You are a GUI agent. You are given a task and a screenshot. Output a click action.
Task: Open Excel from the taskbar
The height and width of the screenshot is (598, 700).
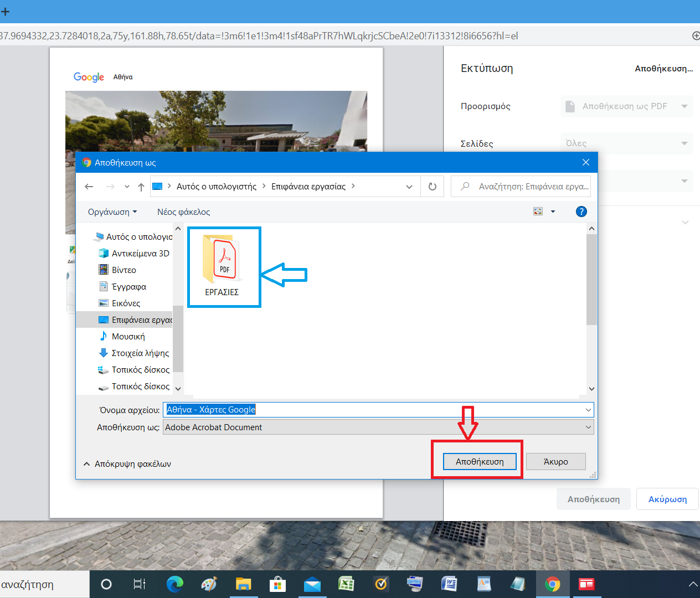coord(346,584)
